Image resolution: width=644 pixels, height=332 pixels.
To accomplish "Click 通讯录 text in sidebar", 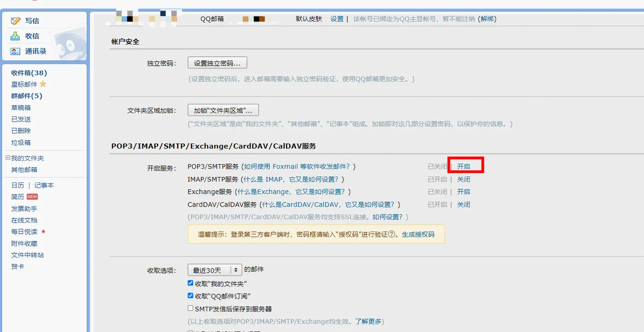I will pos(36,51).
